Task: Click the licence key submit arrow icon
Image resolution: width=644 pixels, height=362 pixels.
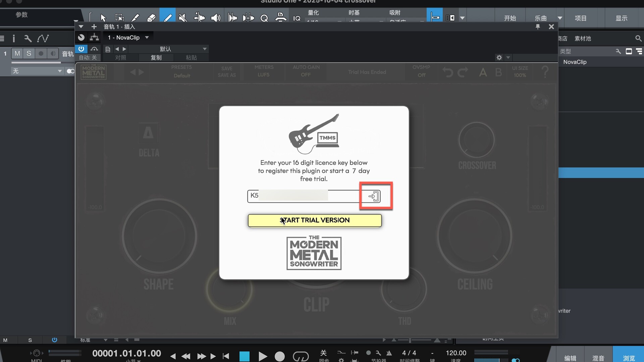Action: tap(374, 196)
